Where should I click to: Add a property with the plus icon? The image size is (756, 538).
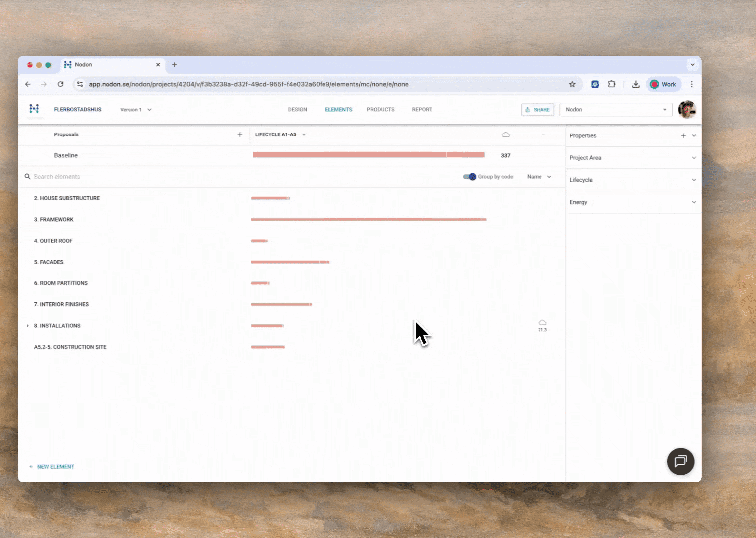click(683, 135)
